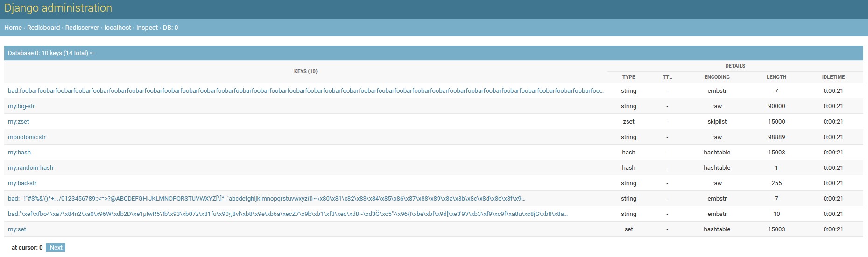Go to Home breadcrumb
The width and height of the screenshot is (868, 257).
[x=13, y=28]
